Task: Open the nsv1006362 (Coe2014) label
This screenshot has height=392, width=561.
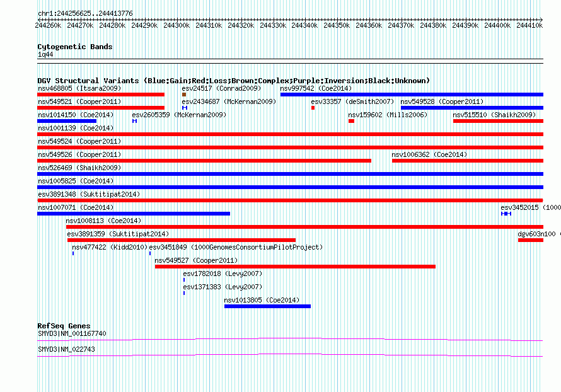Action: (429, 154)
